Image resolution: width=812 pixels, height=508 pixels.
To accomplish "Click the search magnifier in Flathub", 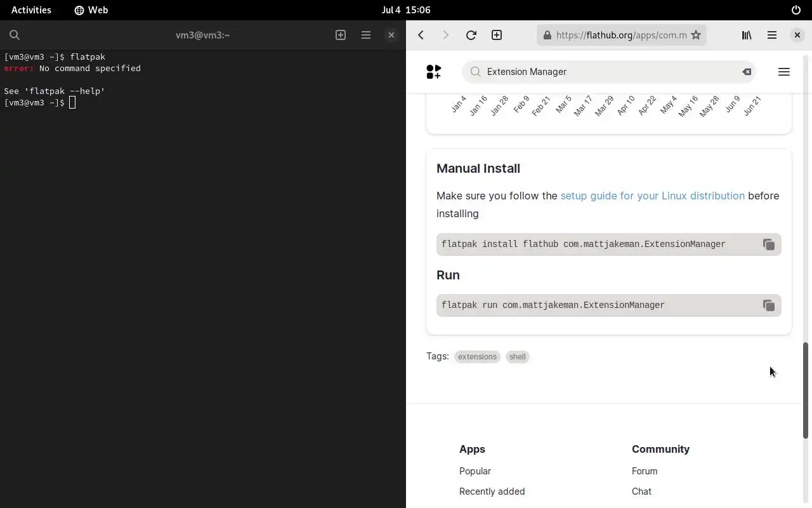I will (475, 72).
